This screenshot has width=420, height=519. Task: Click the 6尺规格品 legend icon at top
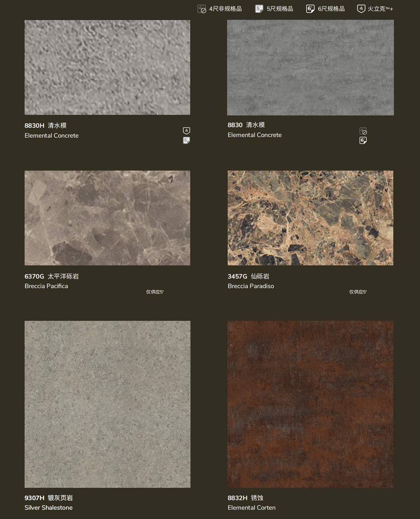pyautogui.click(x=310, y=9)
